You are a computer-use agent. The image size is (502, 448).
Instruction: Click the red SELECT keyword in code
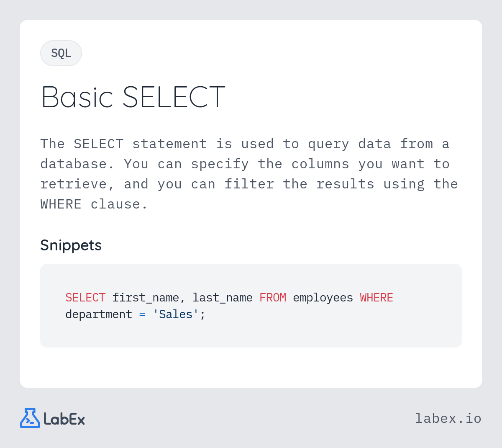(85, 298)
